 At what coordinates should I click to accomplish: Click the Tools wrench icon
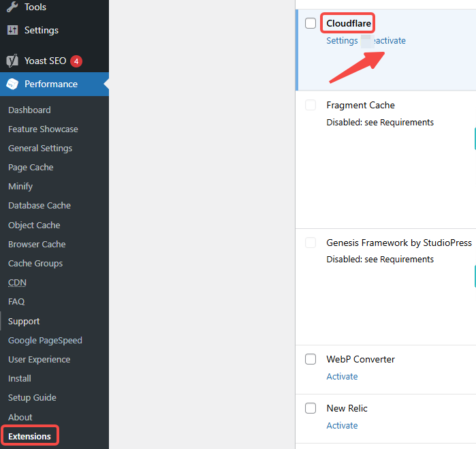click(12, 7)
